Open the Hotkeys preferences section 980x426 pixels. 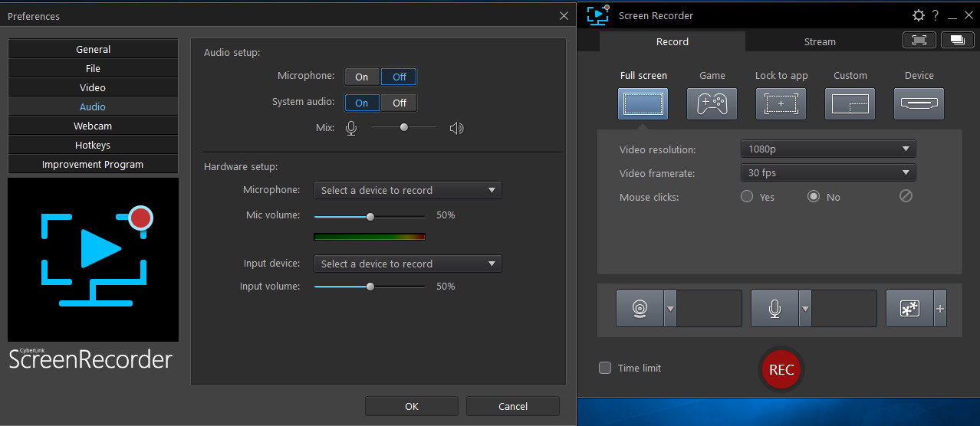point(93,145)
